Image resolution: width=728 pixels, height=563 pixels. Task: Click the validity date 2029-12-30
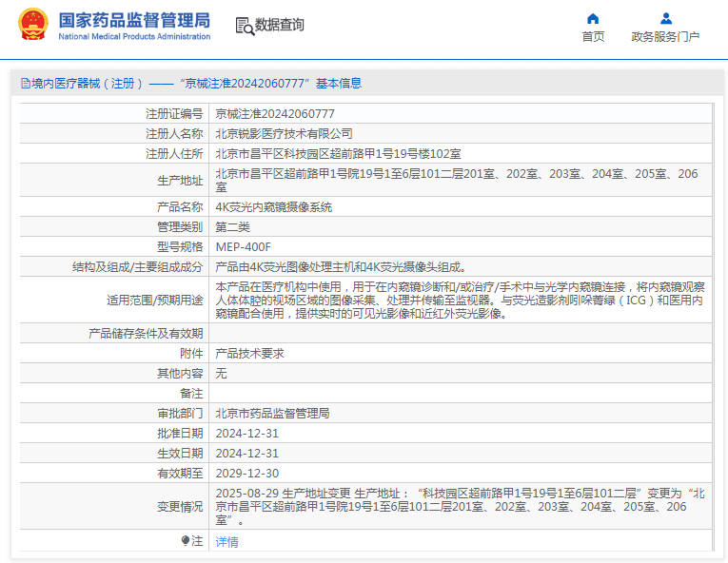(x=246, y=473)
